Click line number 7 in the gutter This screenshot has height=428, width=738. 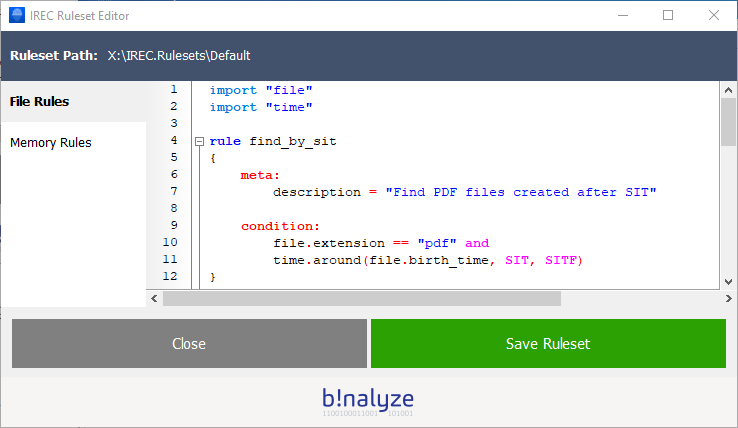click(173, 191)
